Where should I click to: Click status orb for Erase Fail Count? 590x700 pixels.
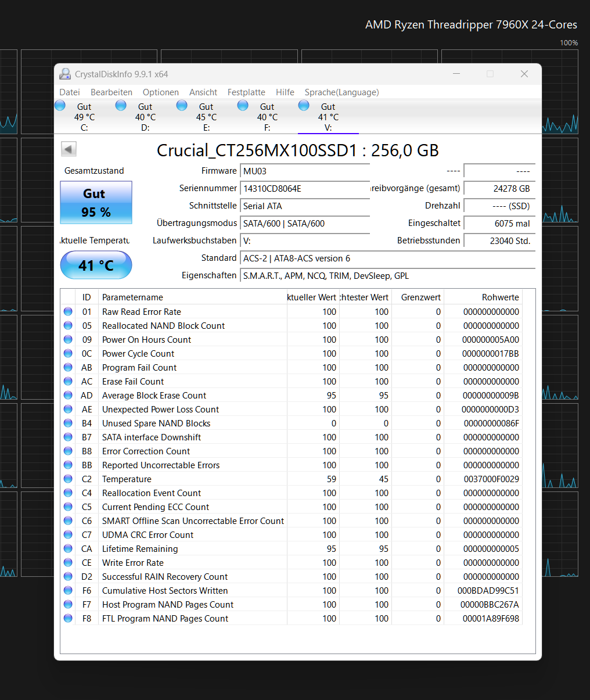point(68,382)
